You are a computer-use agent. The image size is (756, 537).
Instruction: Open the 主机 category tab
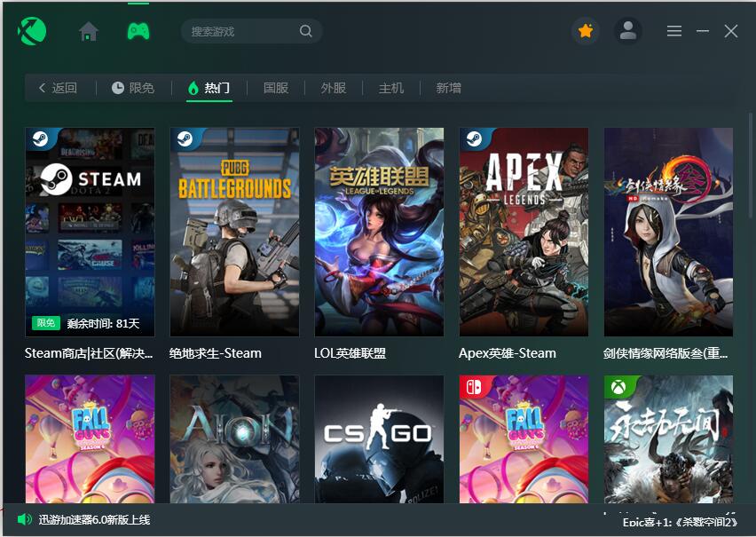pyautogui.click(x=390, y=87)
